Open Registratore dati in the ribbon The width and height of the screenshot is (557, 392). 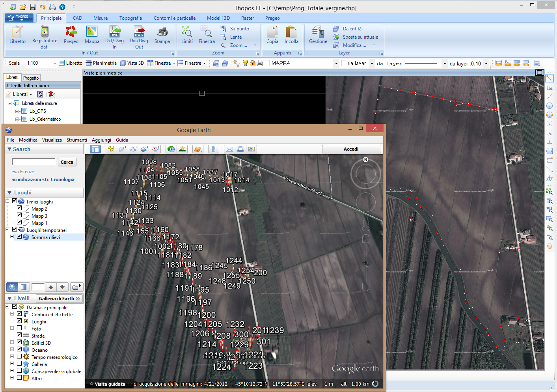tap(45, 37)
